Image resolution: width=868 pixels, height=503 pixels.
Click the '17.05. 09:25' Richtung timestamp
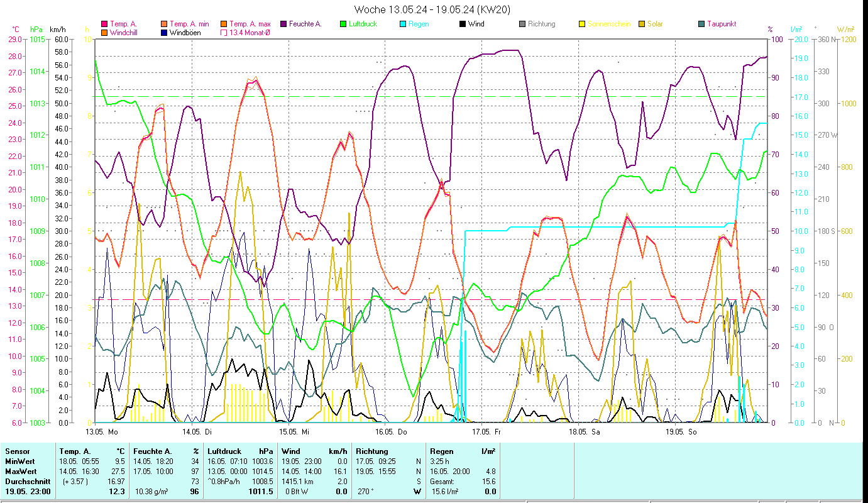(x=376, y=462)
